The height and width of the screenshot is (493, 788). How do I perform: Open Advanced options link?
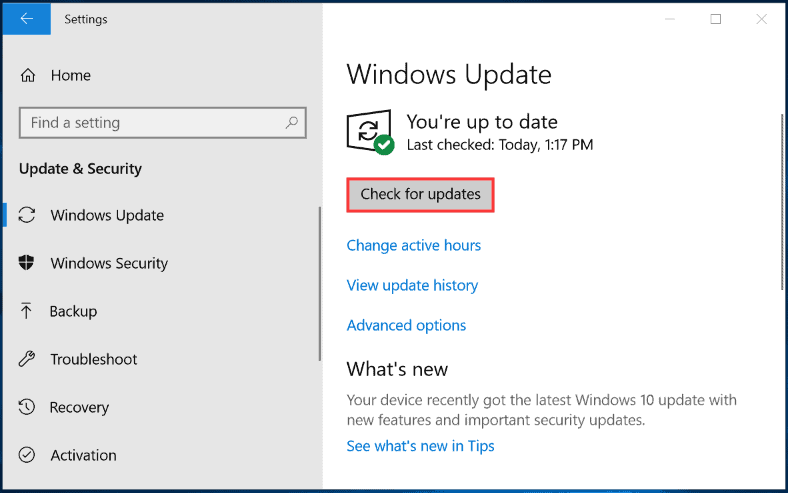coord(406,325)
